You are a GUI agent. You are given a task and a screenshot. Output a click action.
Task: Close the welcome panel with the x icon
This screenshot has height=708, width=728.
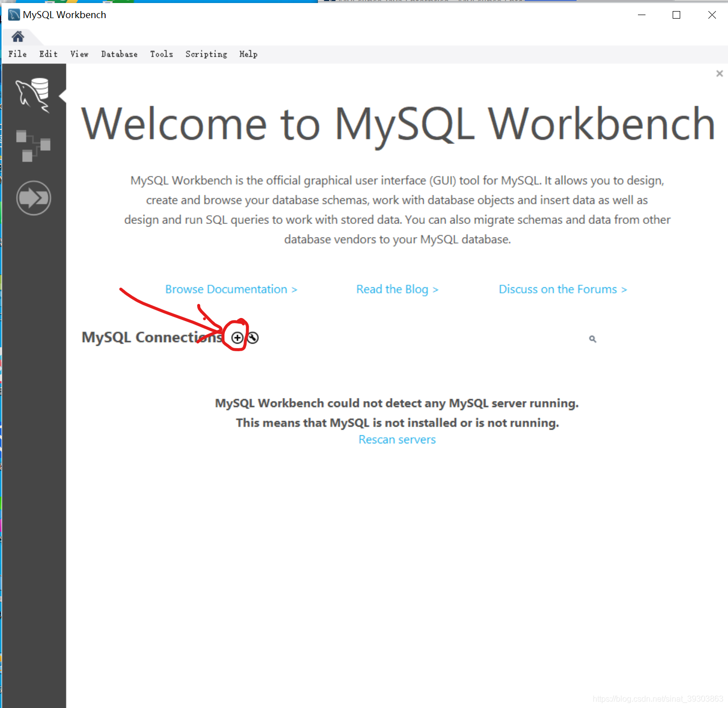tap(719, 73)
